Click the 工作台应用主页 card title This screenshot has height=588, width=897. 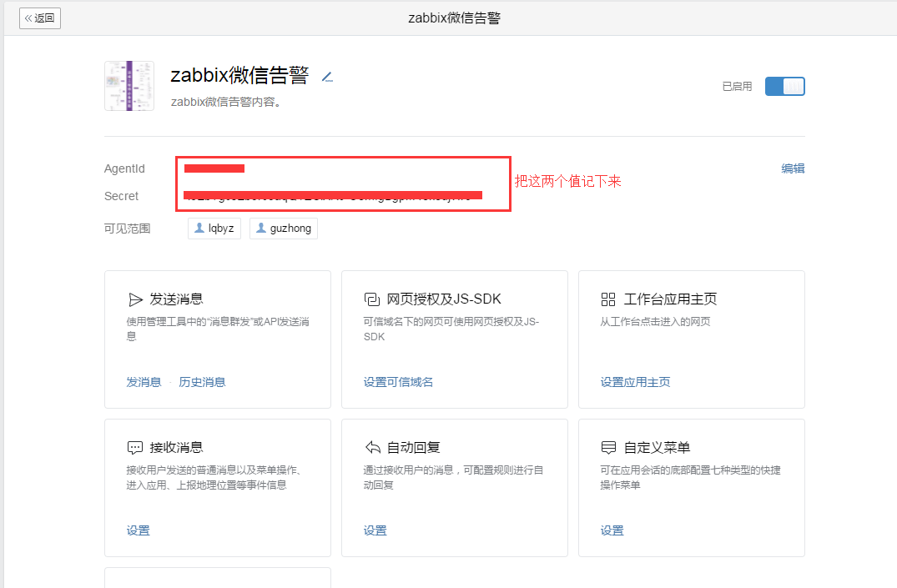click(670, 299)
